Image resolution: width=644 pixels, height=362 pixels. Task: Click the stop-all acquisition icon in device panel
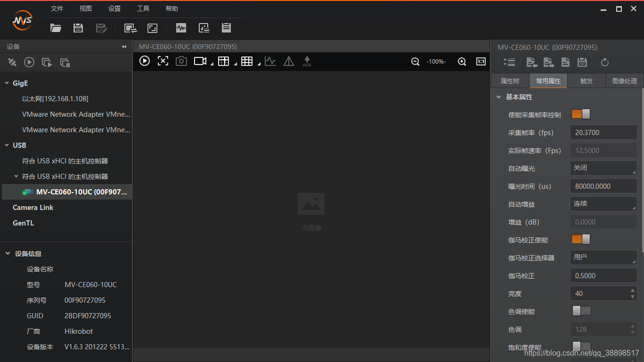tap(65, 62)
